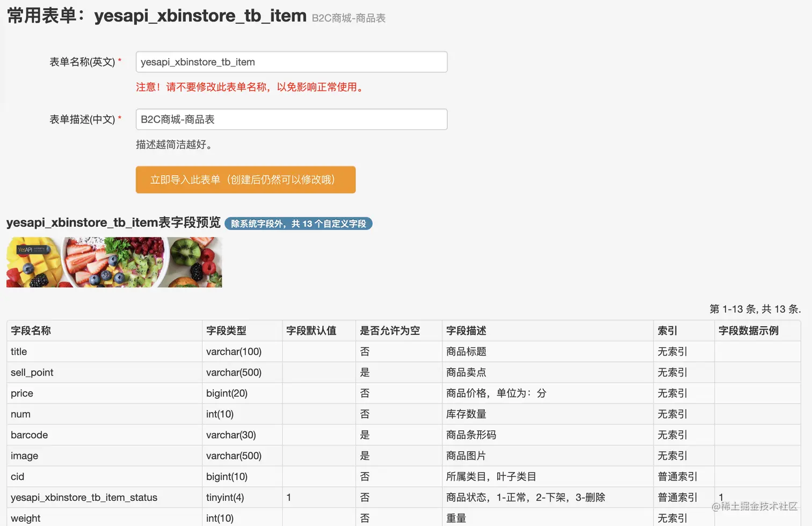Click the Chinese form description input field
Image resolution: width=812 pixels, height=526 pixels.
click(x=291, y=119)
